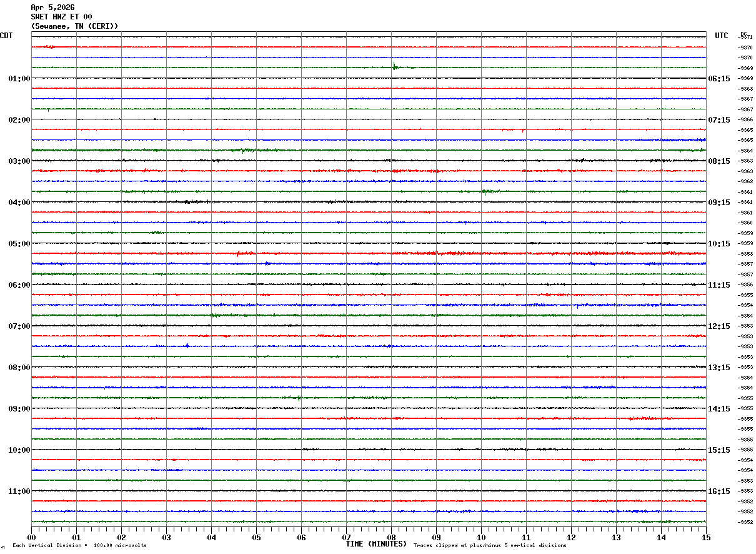
Task: Click the DC offset value -9358
Action: pyautogui.click(x=746, y=254)
